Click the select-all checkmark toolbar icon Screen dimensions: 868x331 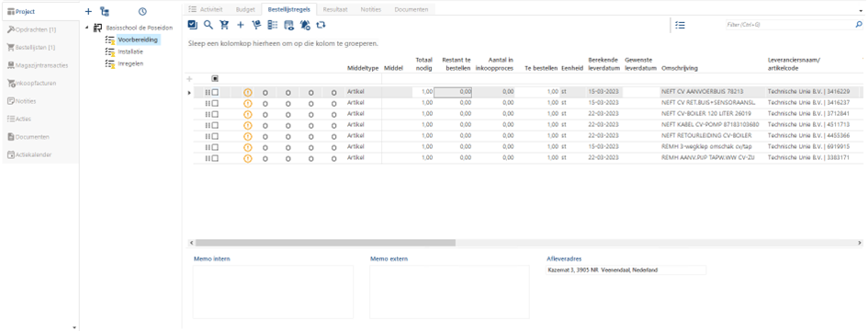click(192, 25)
